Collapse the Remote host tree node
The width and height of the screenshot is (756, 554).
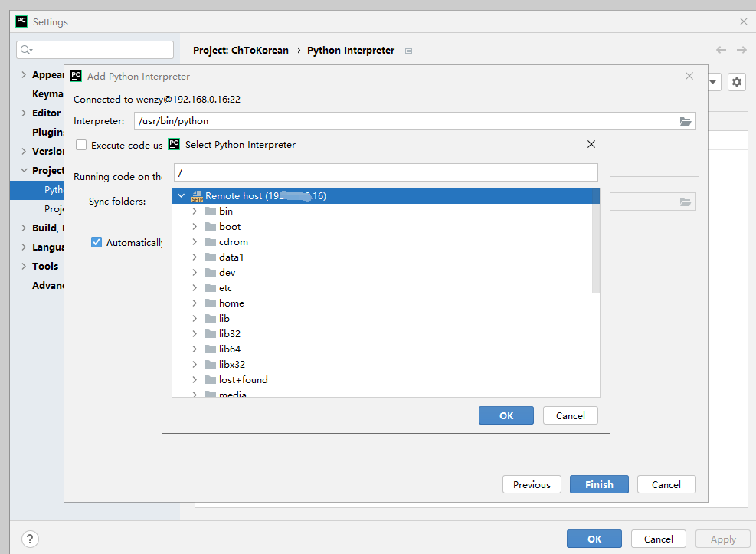coord(182,195)
